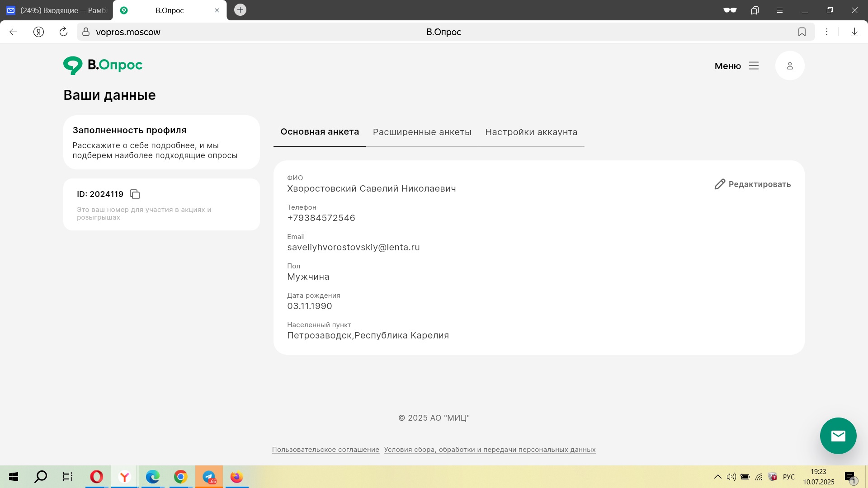Open the Меню hamburger menu

736,66
